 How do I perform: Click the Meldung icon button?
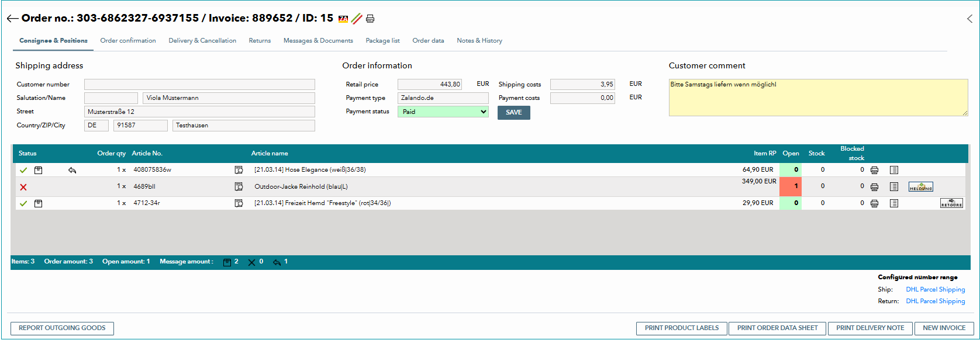click(920, 187)
